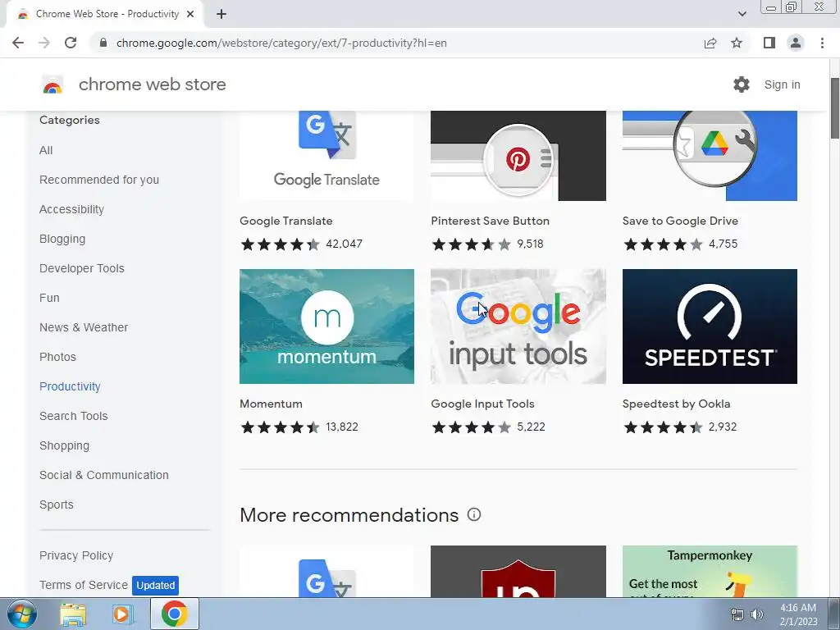Open the Developer Tools category
The image size is (840, 630).
pyautogui.click(x=82, y=268)
